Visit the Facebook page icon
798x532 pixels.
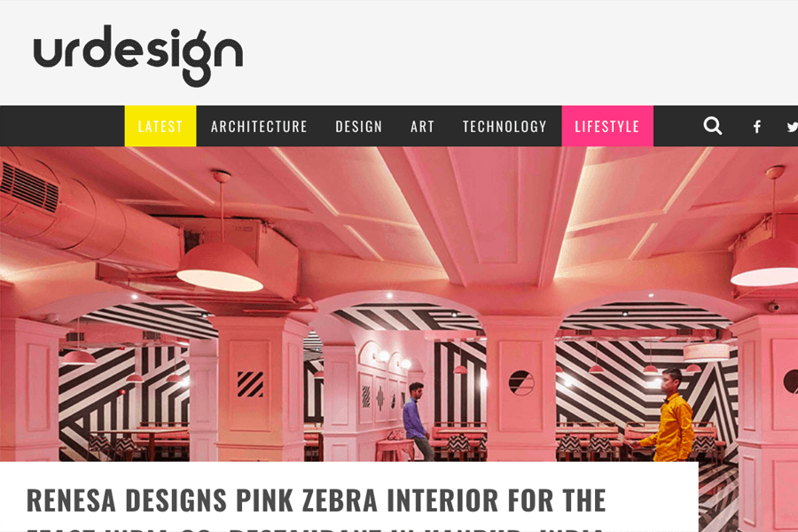tap(757, 127)
